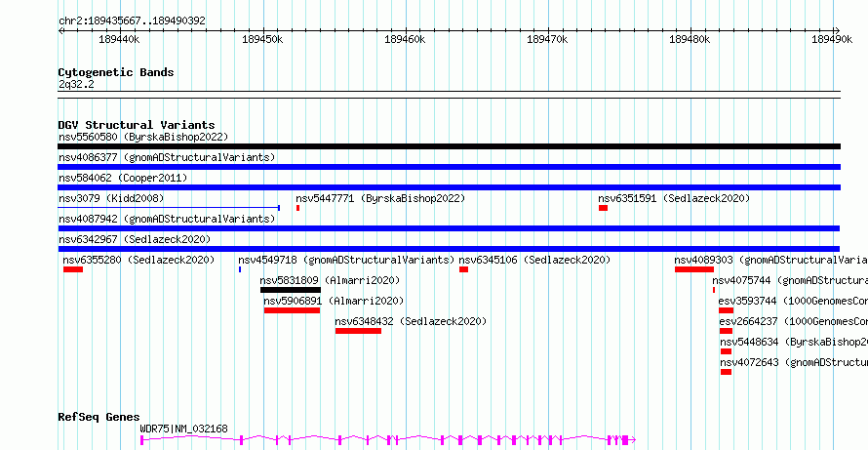Open the nsv5560580 (ByrskaBishop2022) label

click(143, 137)
